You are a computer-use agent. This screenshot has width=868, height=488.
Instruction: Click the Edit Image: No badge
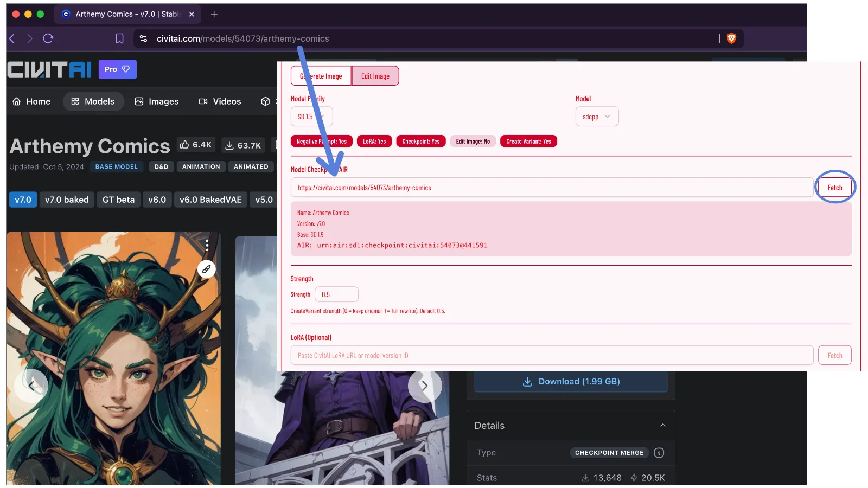click(x=473, y=142)
